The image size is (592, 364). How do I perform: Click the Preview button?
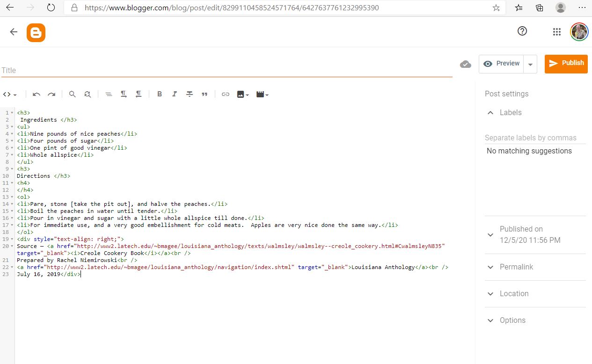(502, 64)
